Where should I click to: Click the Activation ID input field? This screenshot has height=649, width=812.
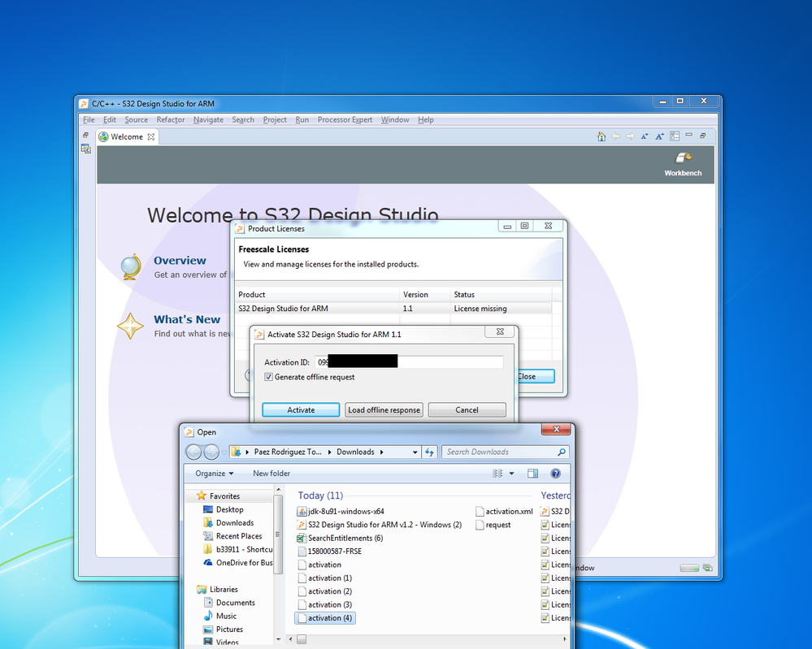409,362
